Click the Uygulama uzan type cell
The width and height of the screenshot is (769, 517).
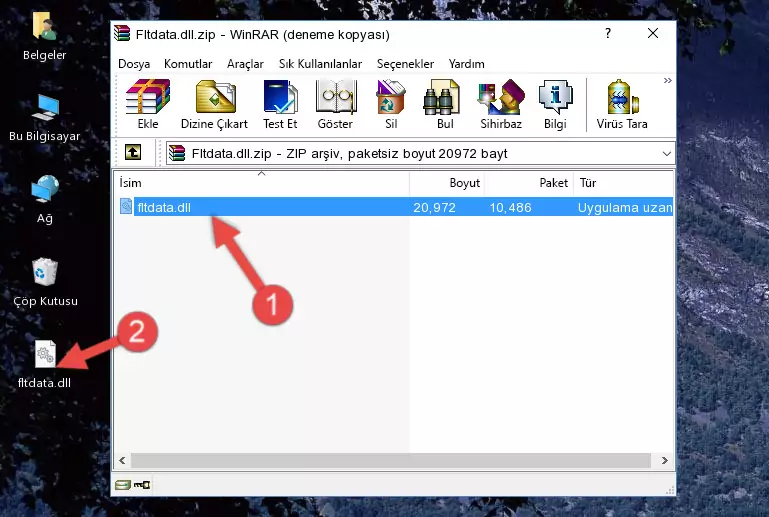pyautogui.click(x=624, y=207)
